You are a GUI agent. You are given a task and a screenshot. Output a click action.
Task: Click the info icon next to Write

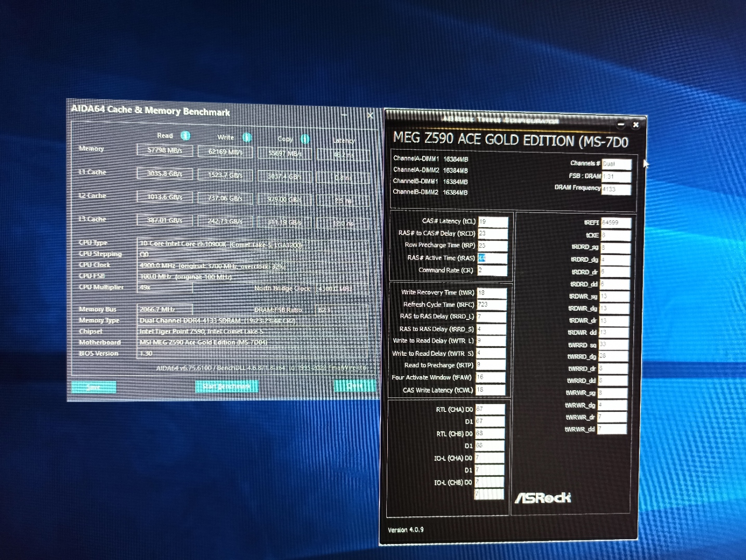click(x=247, y=137)
